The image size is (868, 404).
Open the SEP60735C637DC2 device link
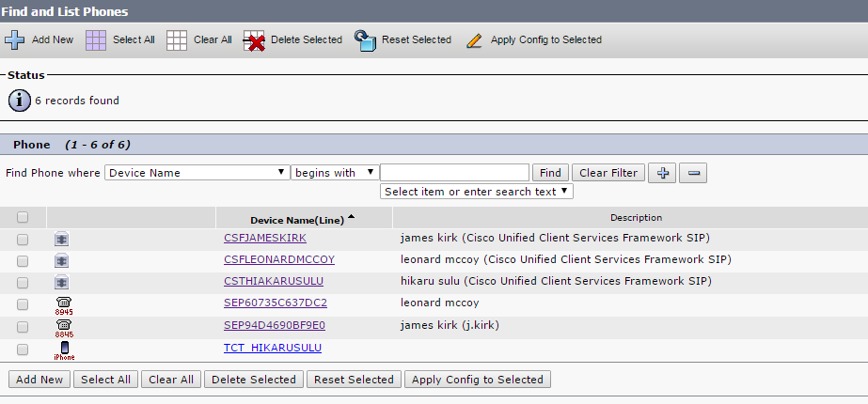[x=276, y=303]
